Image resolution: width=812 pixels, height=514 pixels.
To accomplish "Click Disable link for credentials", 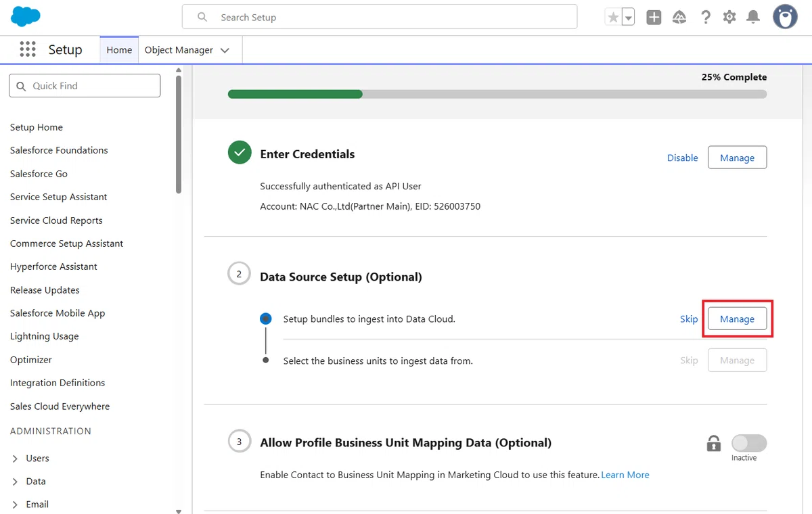I will (683, 158).
